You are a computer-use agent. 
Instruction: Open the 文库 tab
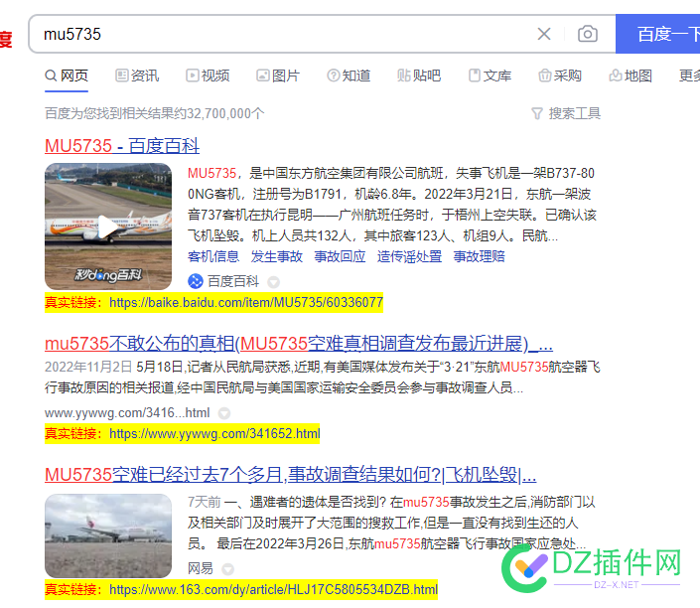[x=490, y=76]
